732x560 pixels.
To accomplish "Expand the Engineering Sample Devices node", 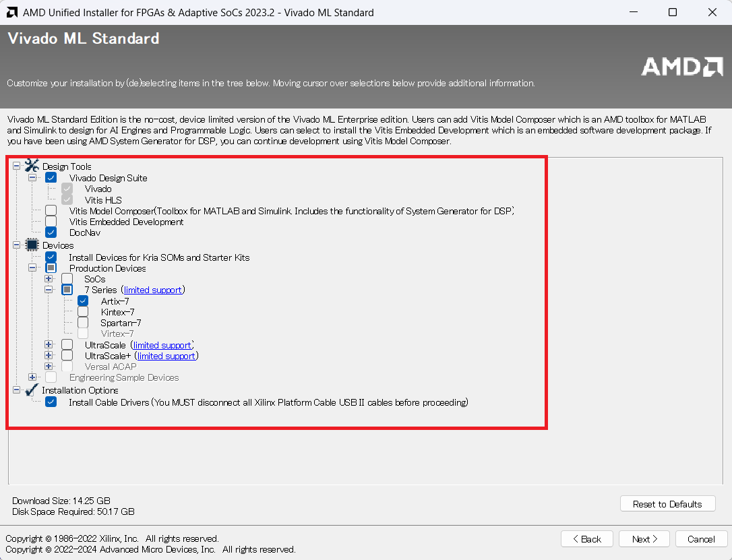I will point(32,377).
